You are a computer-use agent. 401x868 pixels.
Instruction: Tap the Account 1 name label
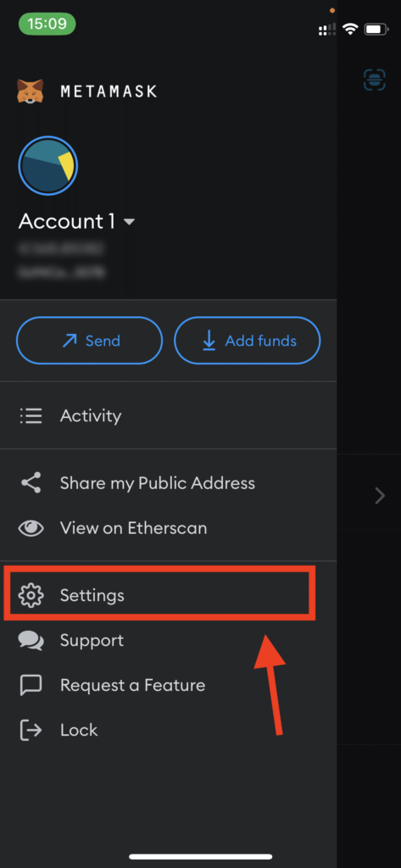[x=67, y=221]
